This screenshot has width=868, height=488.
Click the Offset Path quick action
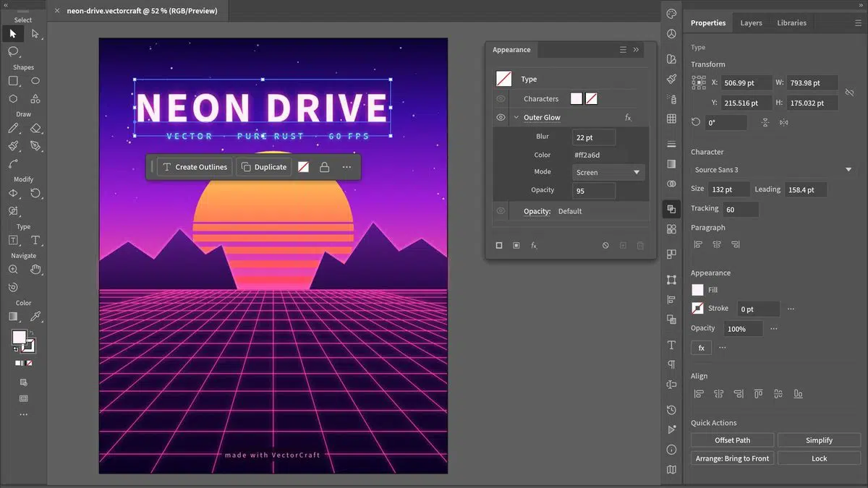732,440
